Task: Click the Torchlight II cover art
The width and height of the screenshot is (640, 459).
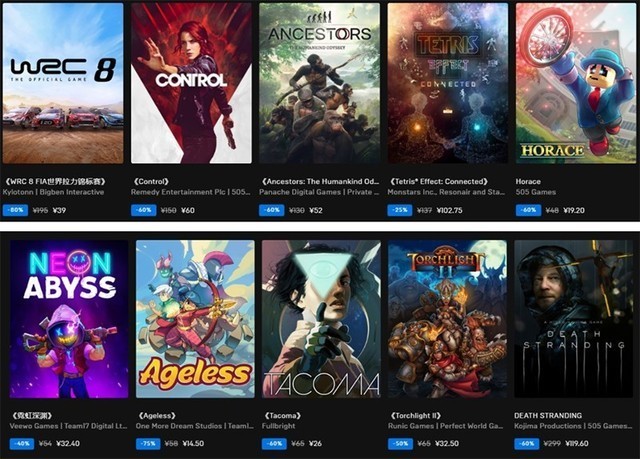Action: pos(447,319)
